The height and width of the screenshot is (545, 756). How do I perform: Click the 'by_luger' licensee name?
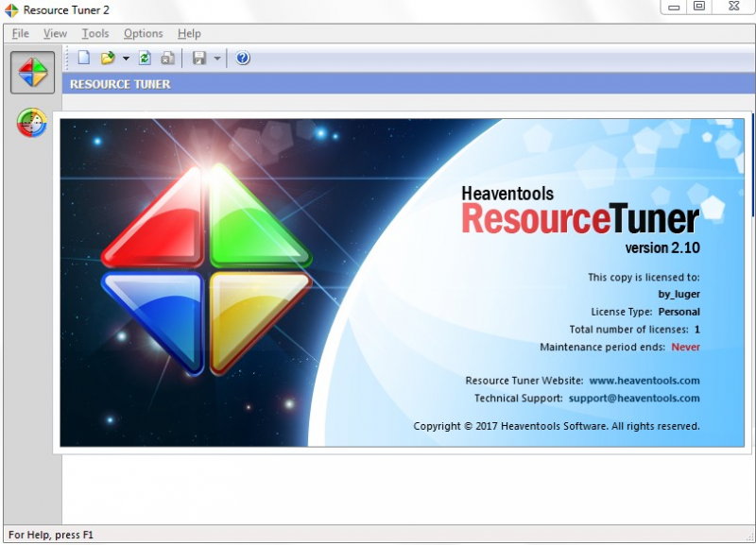tap(679, 294)
